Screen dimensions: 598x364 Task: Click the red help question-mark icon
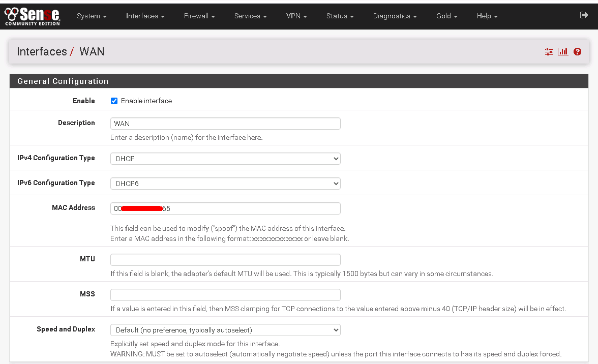[577, 52]
